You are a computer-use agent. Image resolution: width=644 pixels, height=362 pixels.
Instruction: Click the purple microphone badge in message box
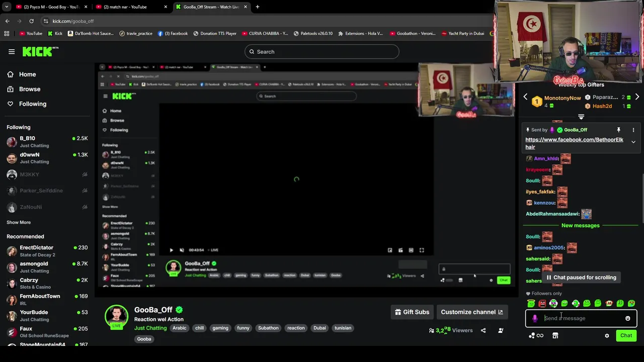pos(535,318)
